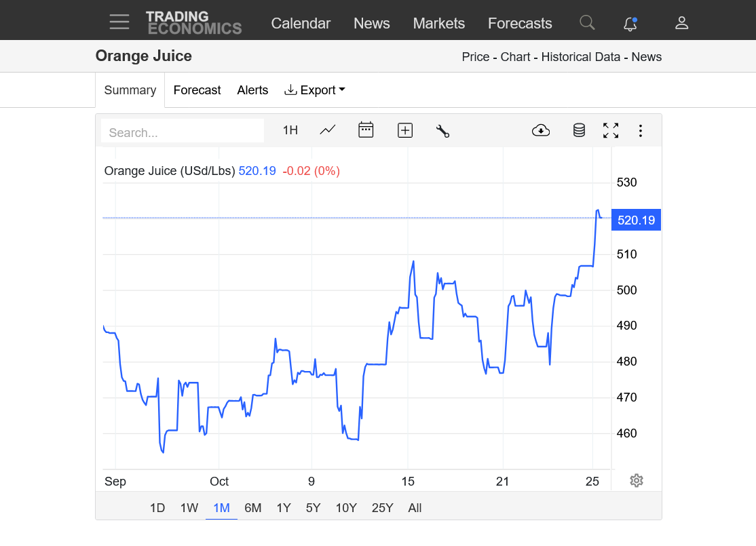Screen dimensions: 756x546
Task: Open the 1H interval selector
Action: (x=290, y=130)
